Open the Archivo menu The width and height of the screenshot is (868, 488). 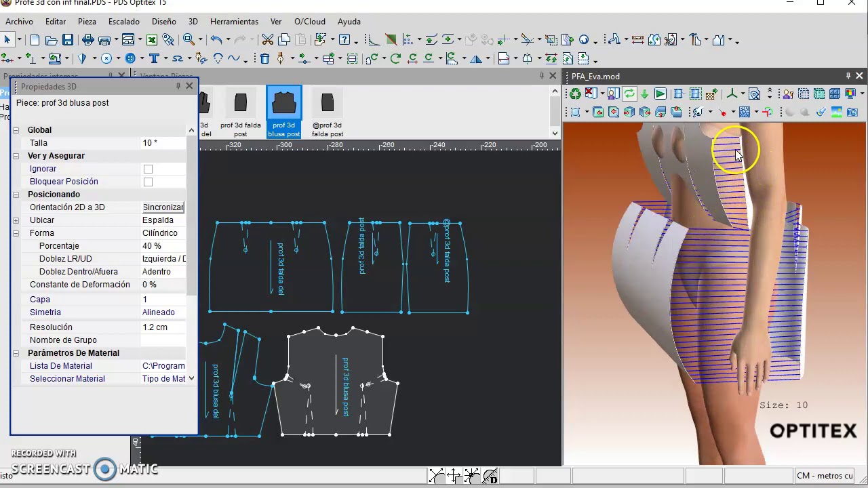click(x=19, y=22)
